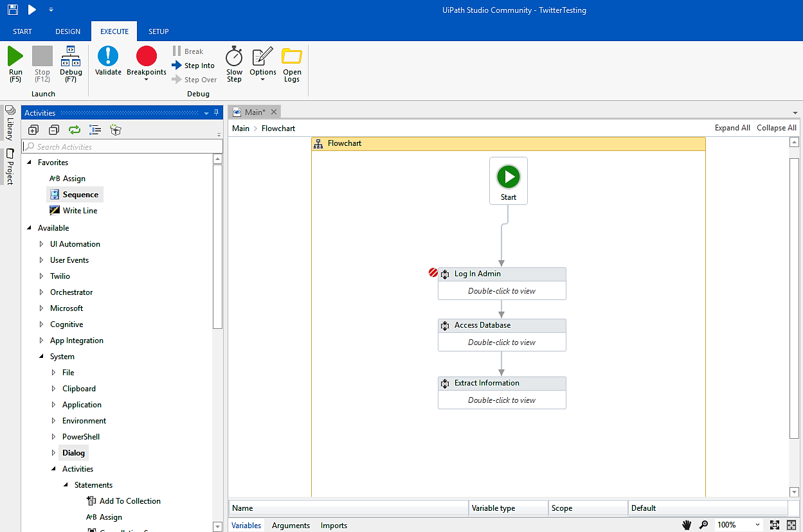803x532 pixels.
Task: Click the Manage Packages box icon
Action: pos(116,130)
